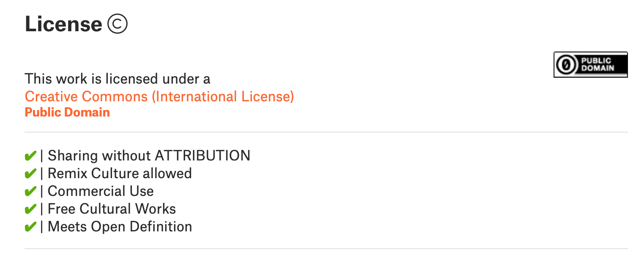Click the divider line below Meets Open Definition

(x=326, y=249)
